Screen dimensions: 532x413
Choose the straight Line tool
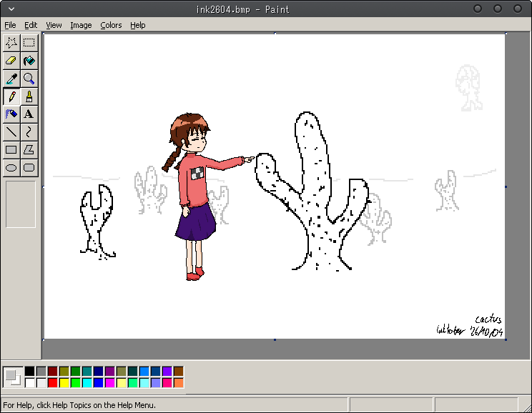tap(11, 132)
